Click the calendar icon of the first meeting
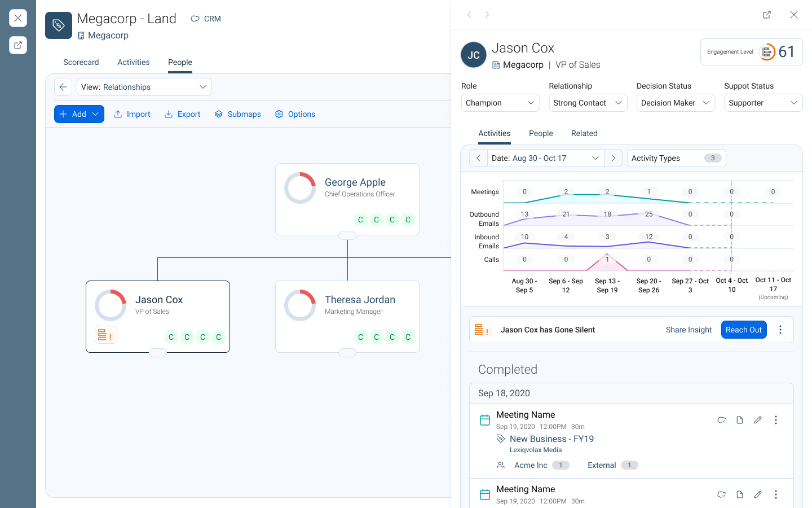812x508 pixels. pyautogui.click(x=485, y=420)
